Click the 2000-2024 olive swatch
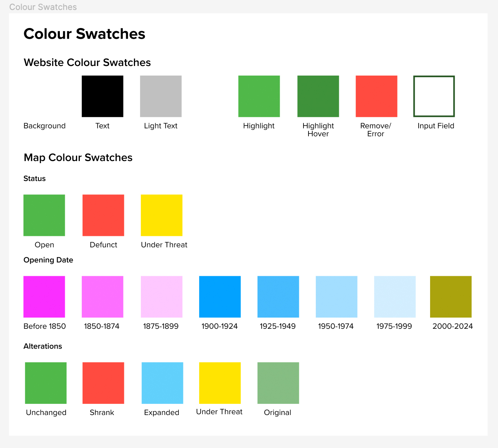Image resolution: width=498 pixels, height=448 pixels. 451,296
